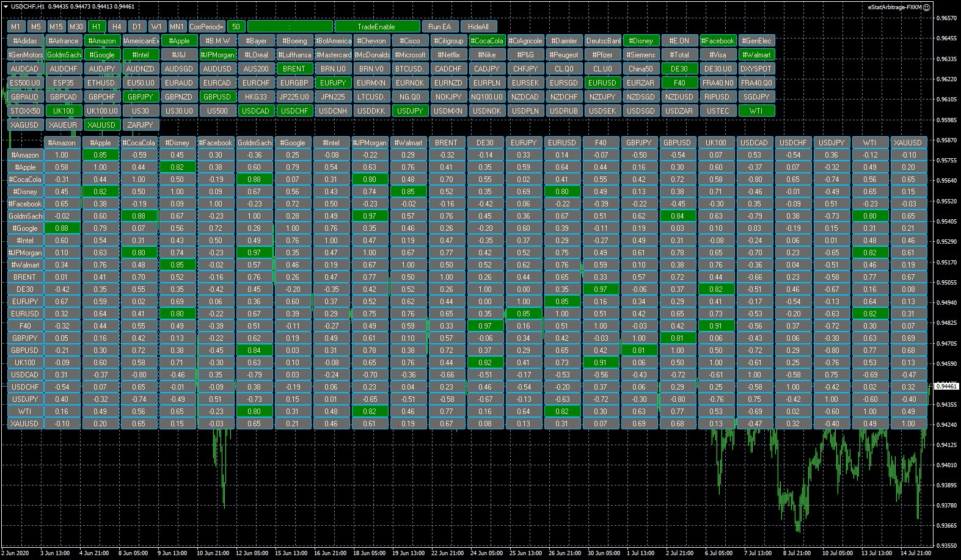The image size is (961, 560).
Task: Click the 2 Jun 2020 time axis label
Action: 15,553
